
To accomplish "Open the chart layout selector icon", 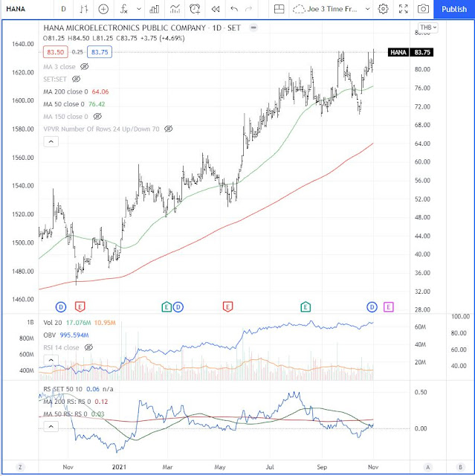I will coord(279,9).
